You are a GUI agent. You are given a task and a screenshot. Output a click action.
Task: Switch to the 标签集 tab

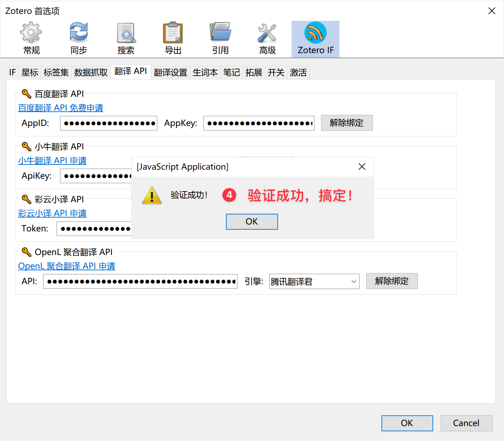coord(56,73)
